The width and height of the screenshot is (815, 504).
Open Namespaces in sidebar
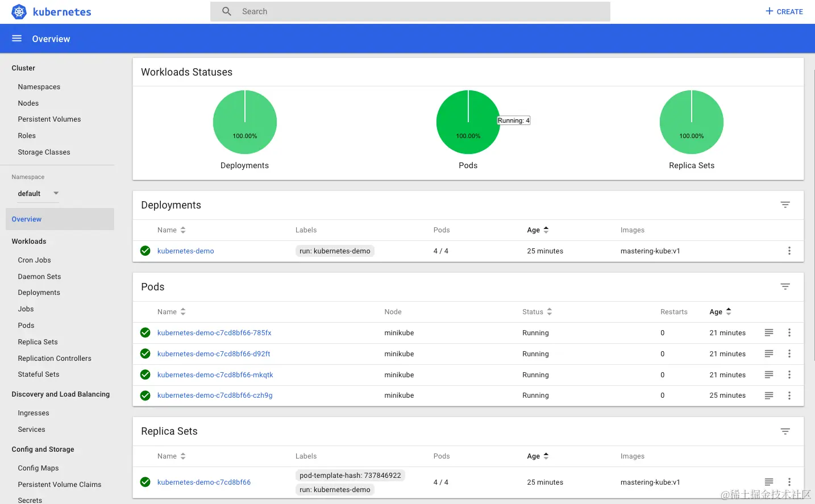[39, 87]
